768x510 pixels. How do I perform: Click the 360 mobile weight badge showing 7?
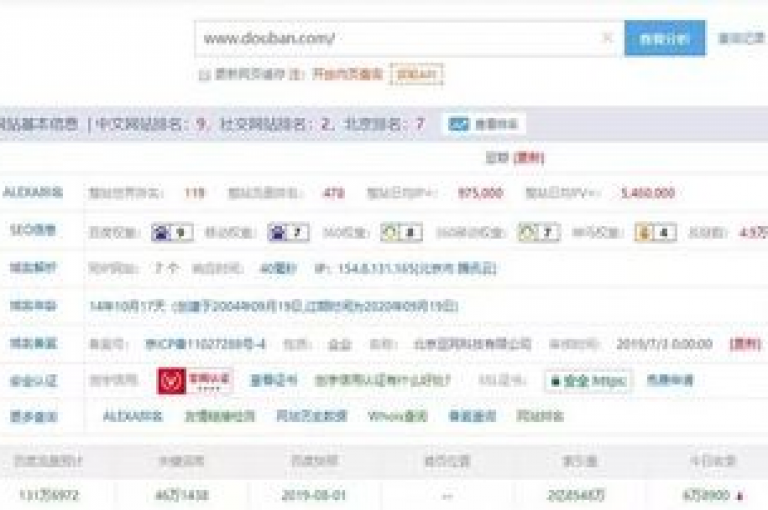tap(539, 232)
